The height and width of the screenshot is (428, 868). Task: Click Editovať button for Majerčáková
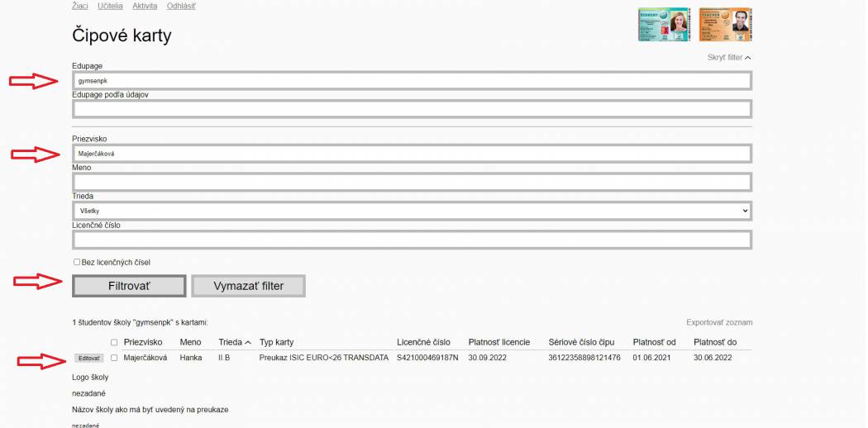tap(88, 358)
